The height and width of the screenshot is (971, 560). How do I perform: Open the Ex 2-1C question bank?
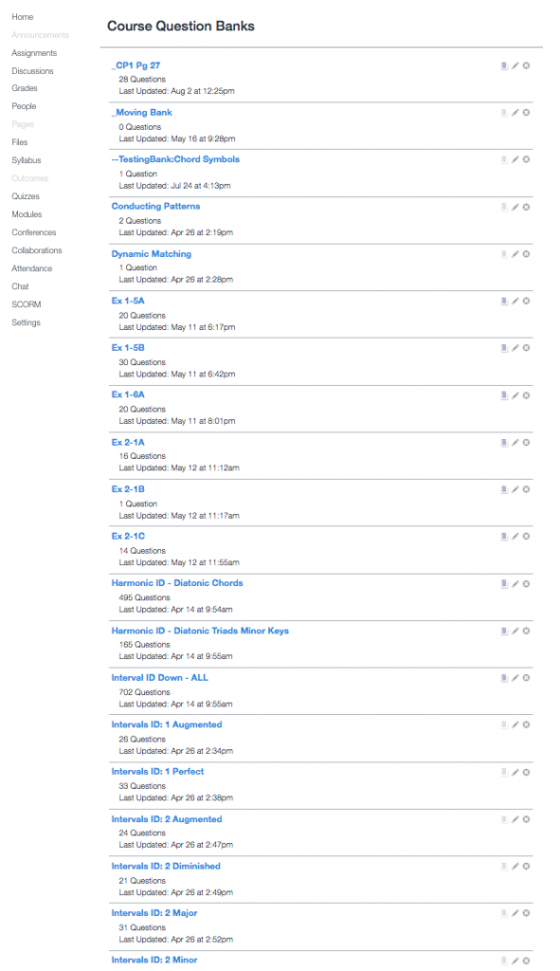tap(128, 537)
